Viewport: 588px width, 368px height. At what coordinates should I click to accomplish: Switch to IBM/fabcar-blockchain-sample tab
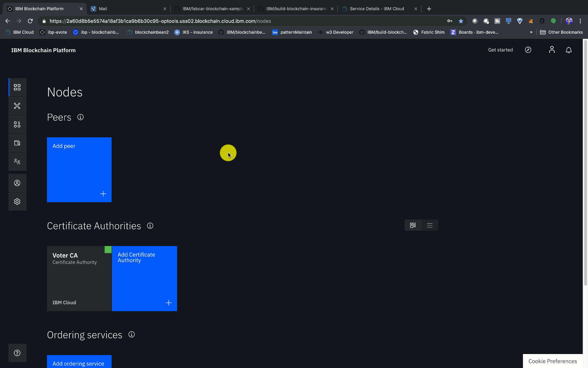click(213, 9)
